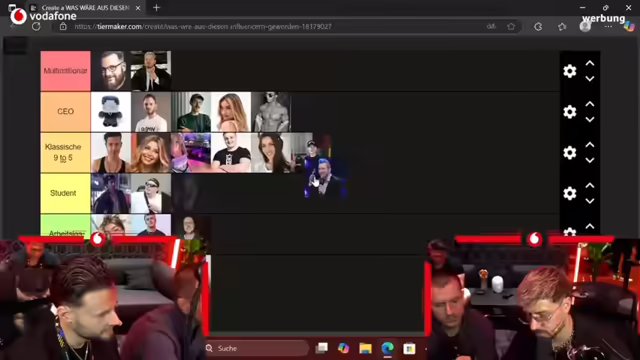Select man in green sweater in CEO row
This screenshot has width=640, height=360.
pyautogui.click(x=191, y=111)
